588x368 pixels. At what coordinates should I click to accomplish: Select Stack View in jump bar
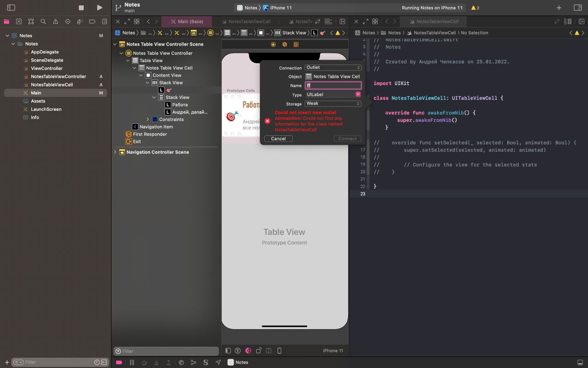(x=290, y=33)
